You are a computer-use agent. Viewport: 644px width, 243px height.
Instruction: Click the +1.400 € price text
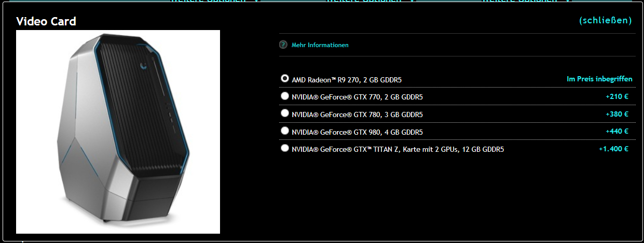pos(613,149)
